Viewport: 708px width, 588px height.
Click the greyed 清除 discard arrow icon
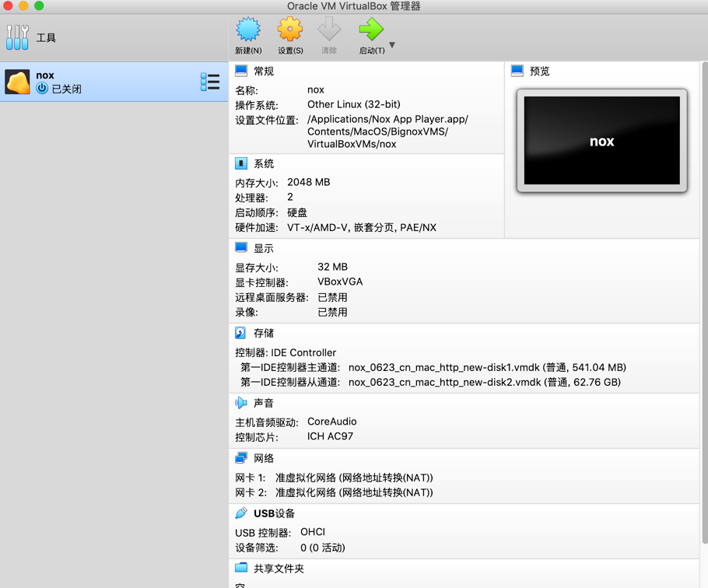click(x=328, y=30)
